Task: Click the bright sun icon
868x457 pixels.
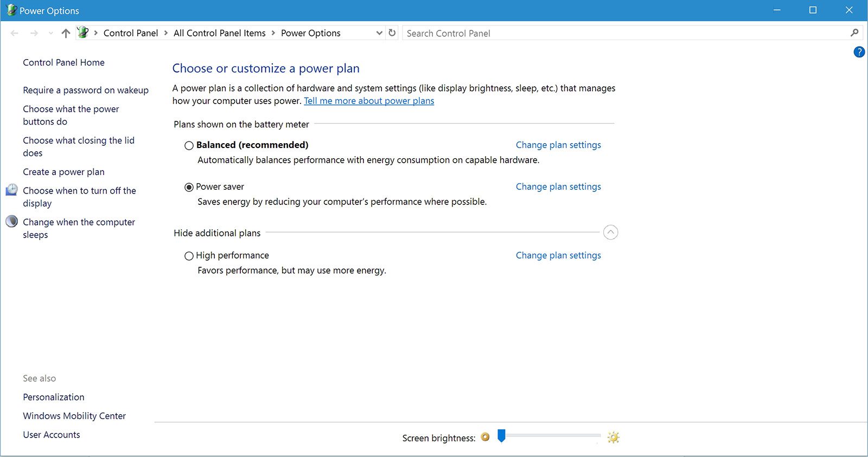Action: 613,437
